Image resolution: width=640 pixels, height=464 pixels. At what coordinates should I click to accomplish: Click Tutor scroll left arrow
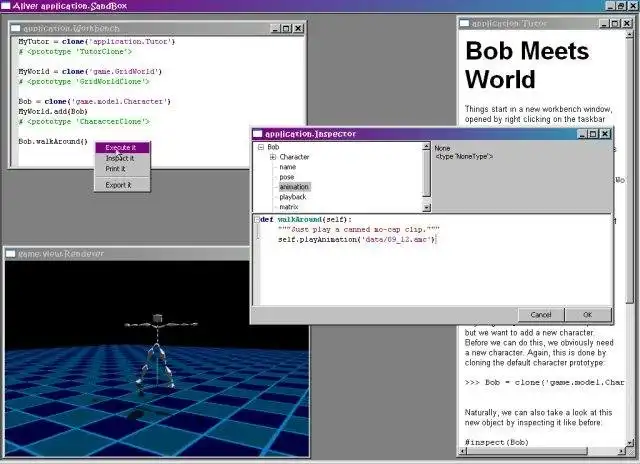tap(462, 451)
